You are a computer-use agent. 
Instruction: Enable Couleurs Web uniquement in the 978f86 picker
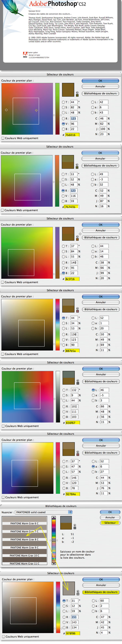[3, 637]
